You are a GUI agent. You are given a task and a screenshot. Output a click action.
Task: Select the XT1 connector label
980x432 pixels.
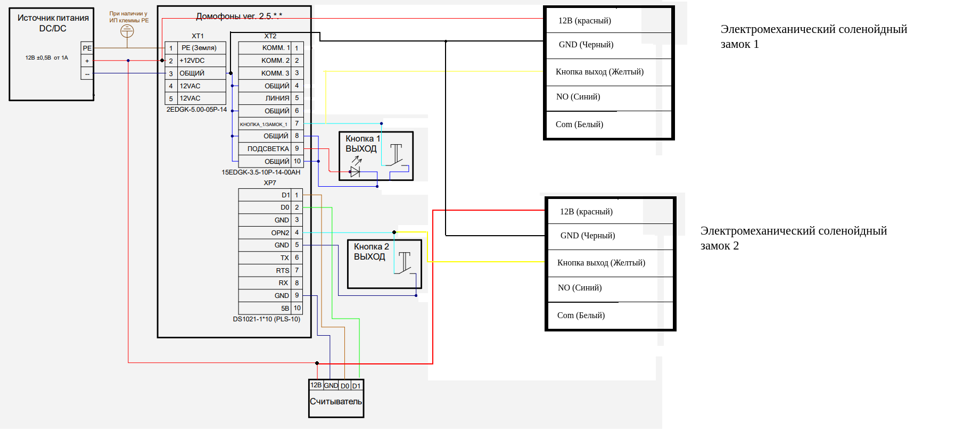point(197,36)
